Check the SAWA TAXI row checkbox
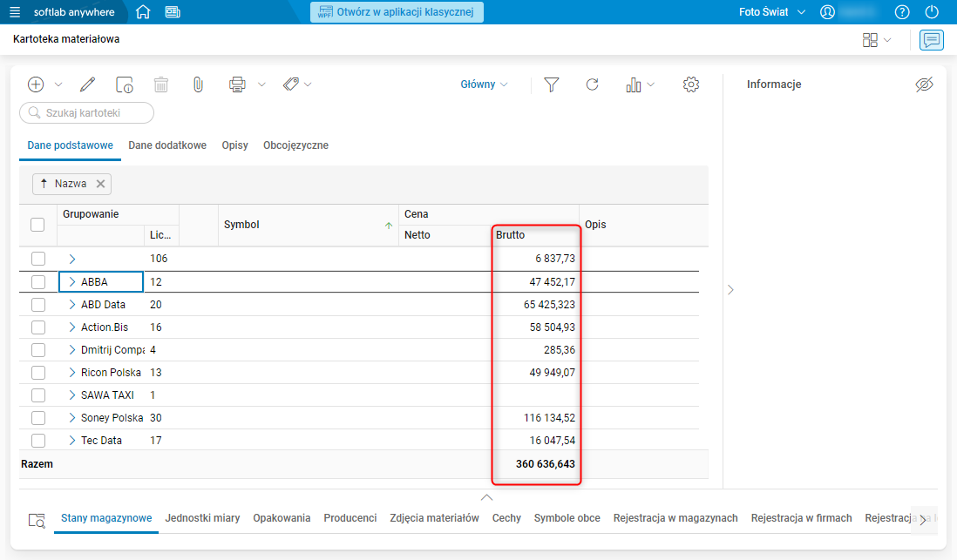Viewport: 957px width, 560px height. coord(38,395)
